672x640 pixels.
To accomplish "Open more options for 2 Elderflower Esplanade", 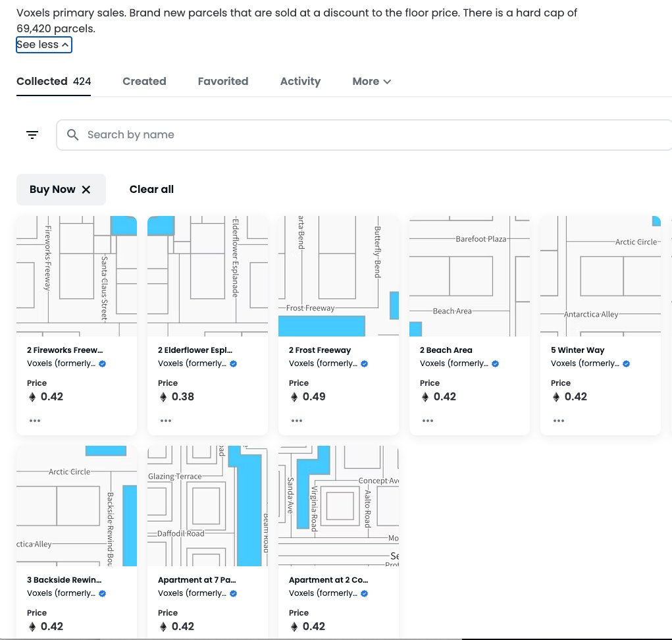I will (166, 421).
